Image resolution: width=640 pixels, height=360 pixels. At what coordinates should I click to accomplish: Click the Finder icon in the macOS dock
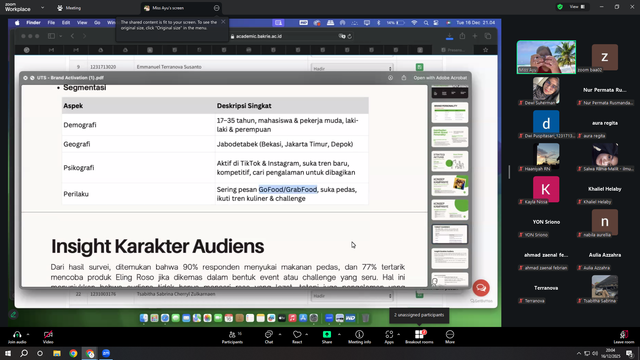(144, 318)
